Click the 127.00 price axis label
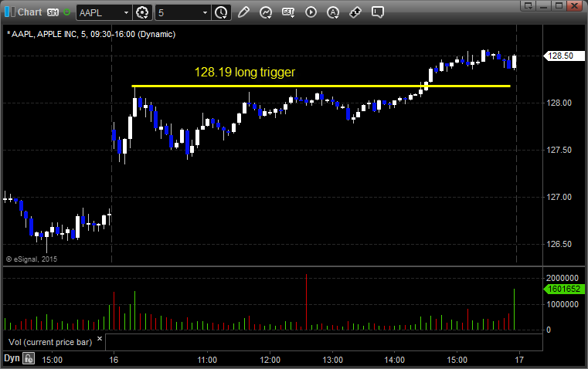The width and height of the screenshot is (588, 369). click(559, 197)
